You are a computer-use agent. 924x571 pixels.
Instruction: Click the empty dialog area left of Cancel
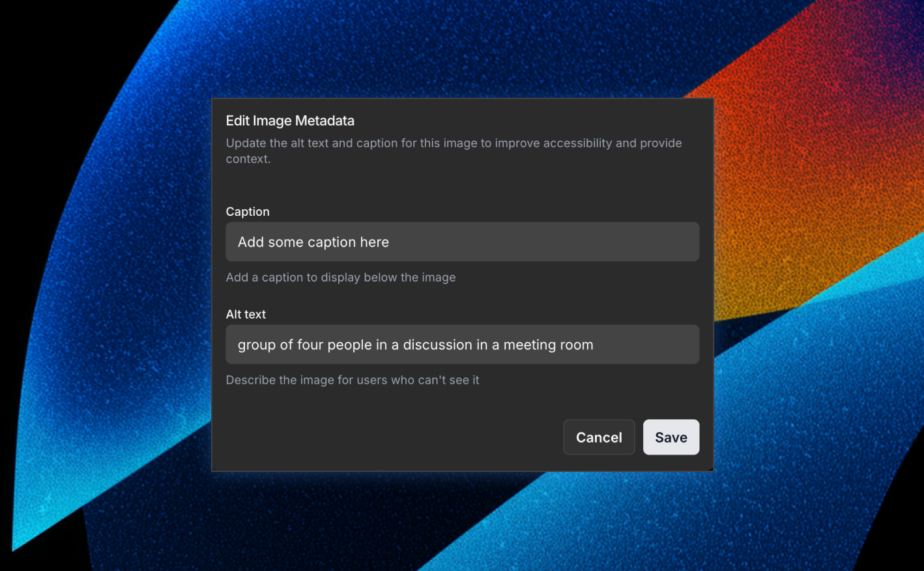pyautogui.click(x=391, y=437)
